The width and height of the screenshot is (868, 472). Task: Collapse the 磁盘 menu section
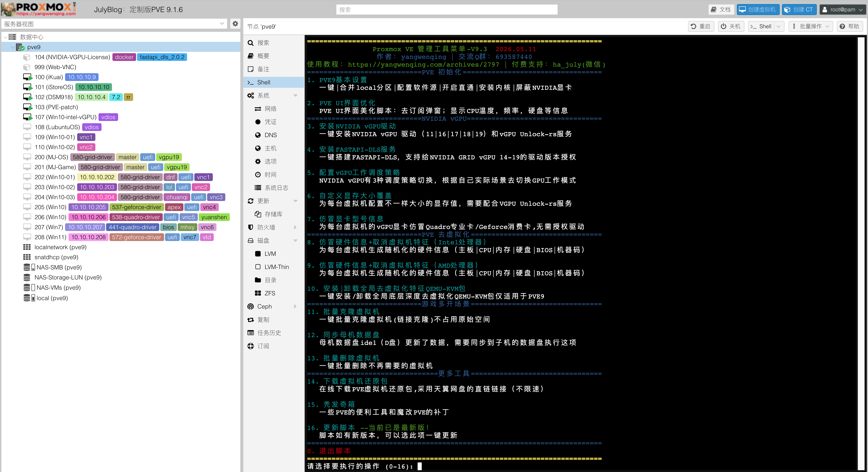295,241
